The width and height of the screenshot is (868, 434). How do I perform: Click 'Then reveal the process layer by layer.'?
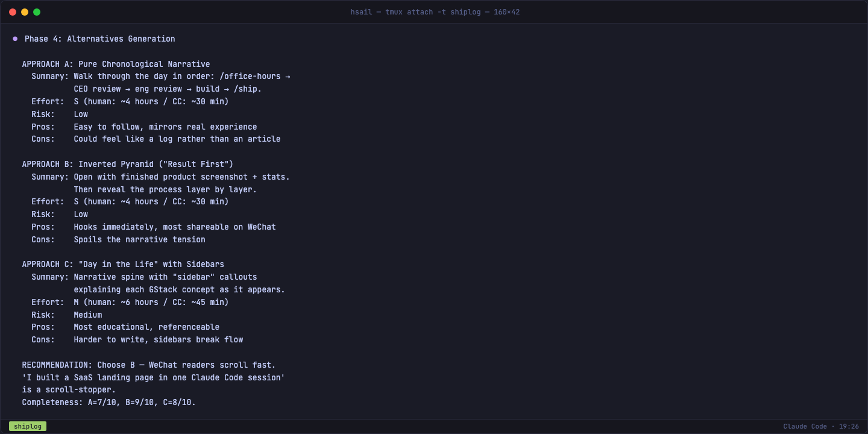click(x=166, y=189)
